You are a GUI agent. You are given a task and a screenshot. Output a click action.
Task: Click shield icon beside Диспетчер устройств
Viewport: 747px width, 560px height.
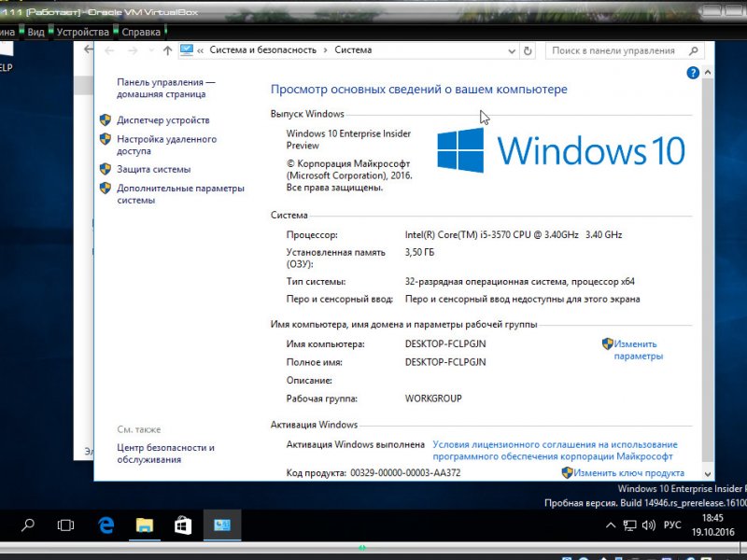click(x=106, y=120)
